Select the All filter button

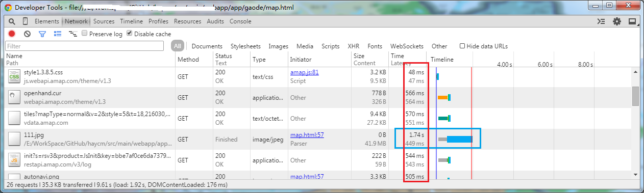[x=177, y=46]
